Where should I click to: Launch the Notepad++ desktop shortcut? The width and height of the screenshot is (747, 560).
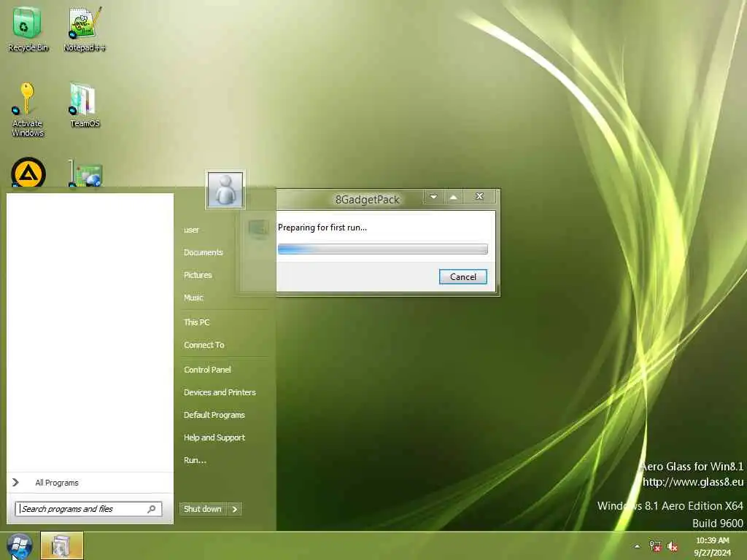pyautogui.click(x=85, y=28)
